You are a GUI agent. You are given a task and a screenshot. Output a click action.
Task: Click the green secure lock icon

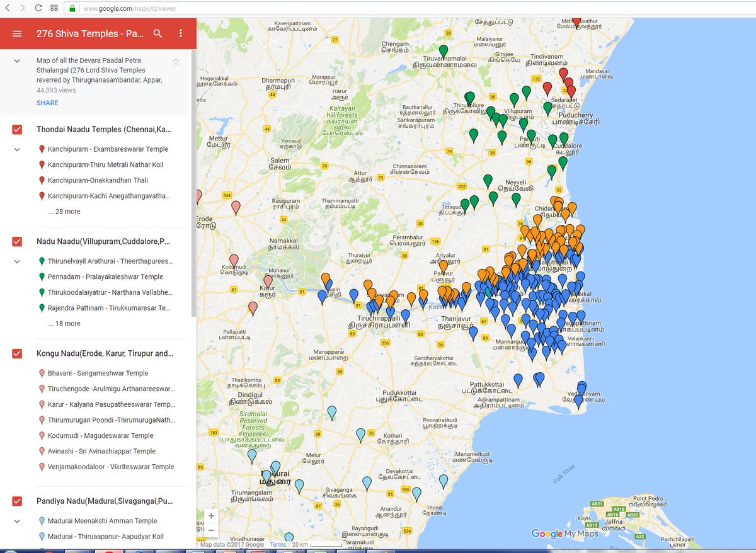coord(72,8)
